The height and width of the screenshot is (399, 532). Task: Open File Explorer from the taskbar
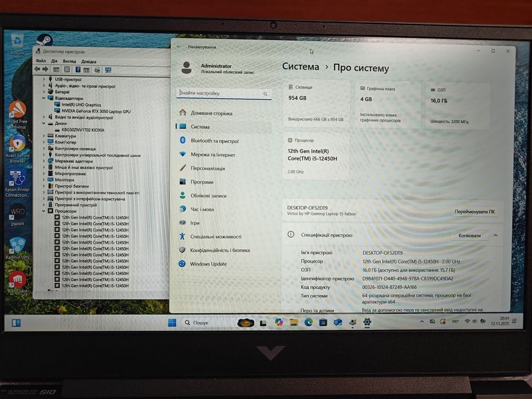(294, 322)
